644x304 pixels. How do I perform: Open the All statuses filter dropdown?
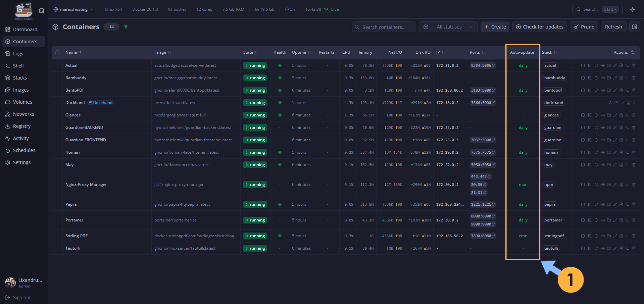tap(448, 27)
